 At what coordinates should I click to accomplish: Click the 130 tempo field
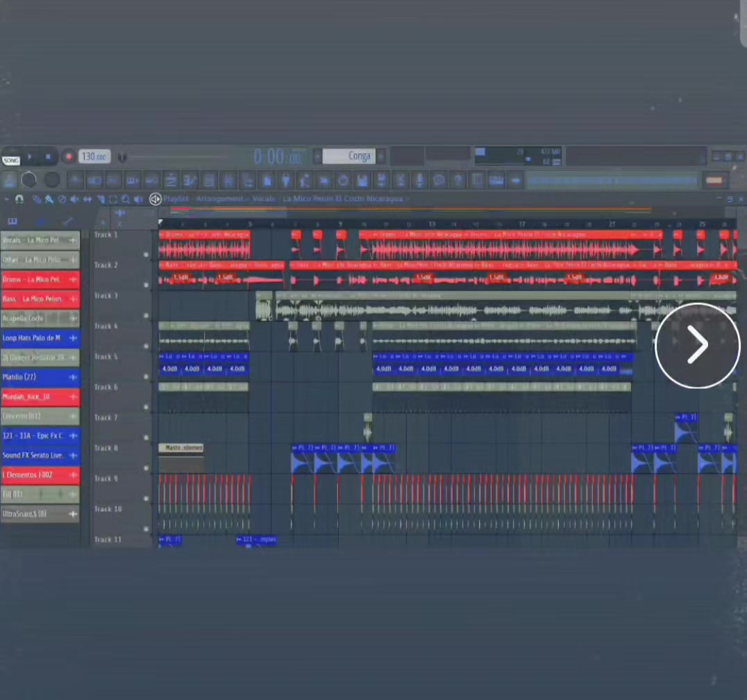coord(94,156)
